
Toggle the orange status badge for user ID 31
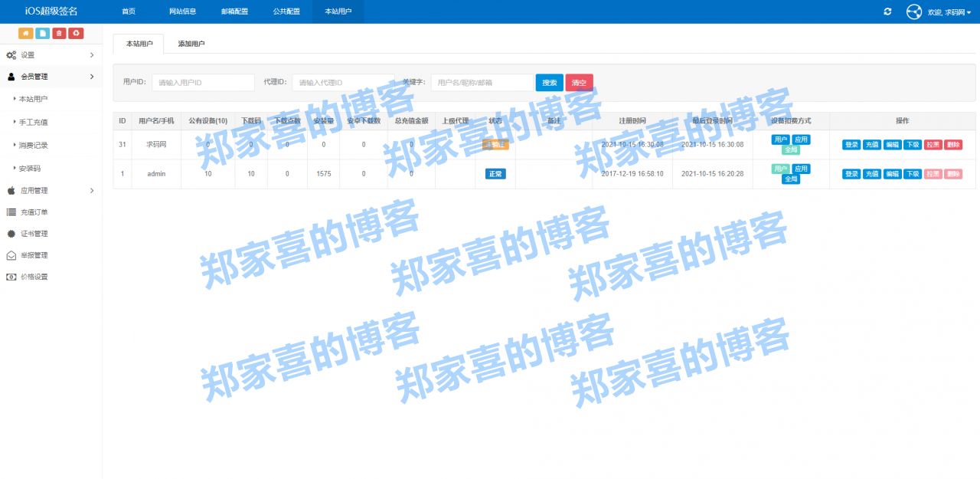495,145
